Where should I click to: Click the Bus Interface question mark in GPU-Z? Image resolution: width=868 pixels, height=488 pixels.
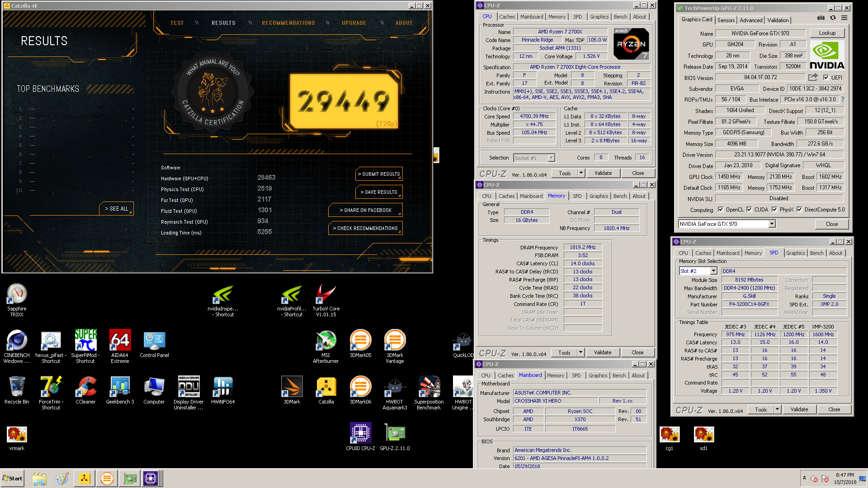click(843, 99)
